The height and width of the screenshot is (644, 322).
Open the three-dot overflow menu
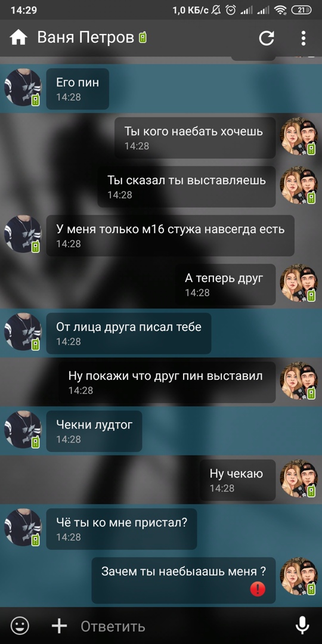click(303, 38)
